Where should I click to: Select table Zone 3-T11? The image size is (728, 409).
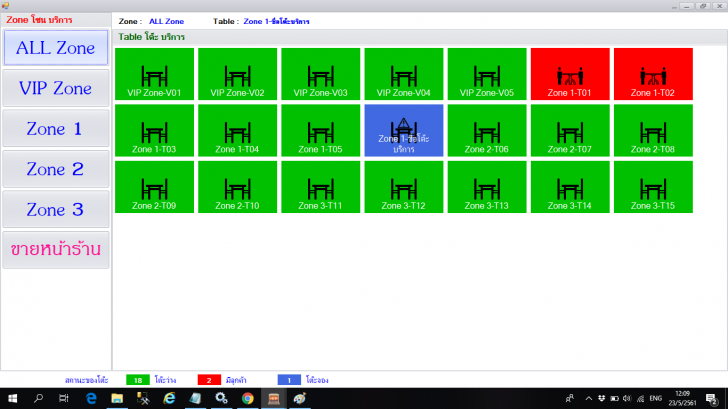coord(320,187)
